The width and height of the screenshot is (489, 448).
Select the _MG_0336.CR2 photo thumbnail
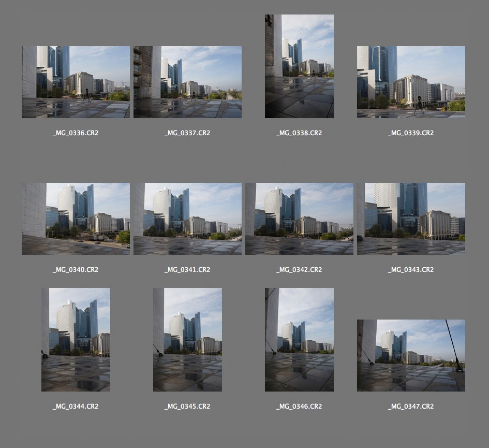click(x=76, y=82)
